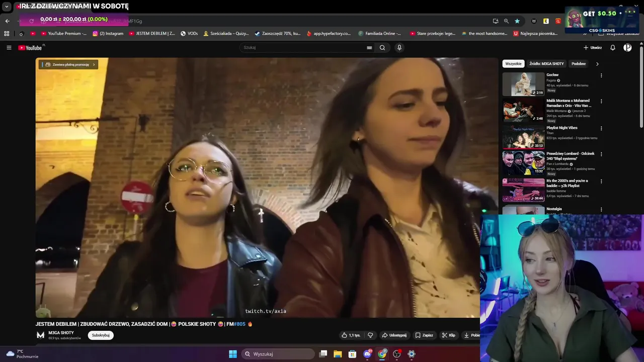Open the Sześcialiada Quizy bookmark

(226, 34)
